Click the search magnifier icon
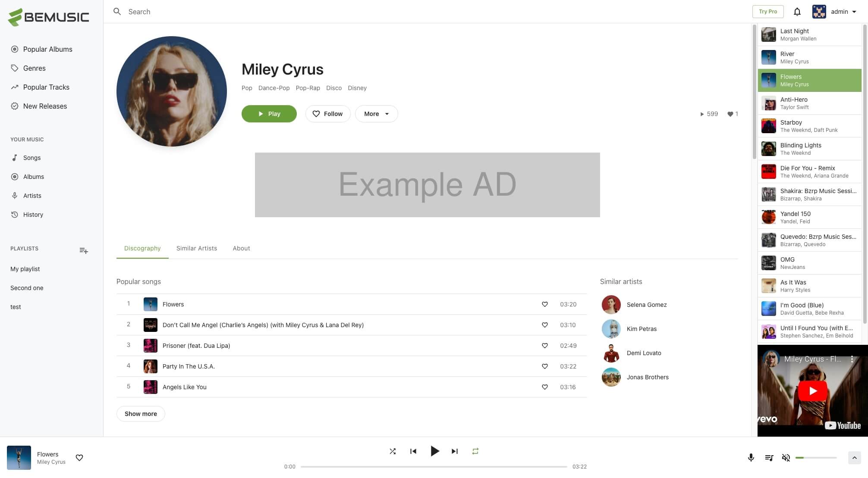The height and width of the screenshot is (478, 868). (117, 12)
